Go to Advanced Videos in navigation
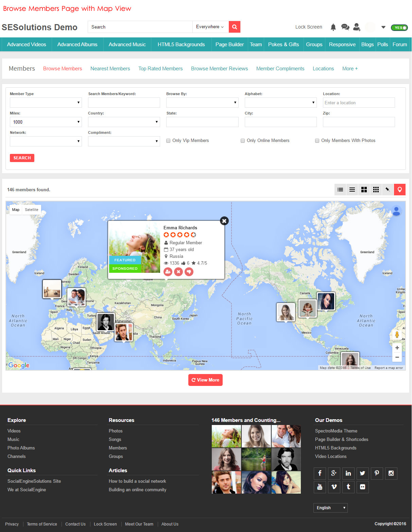 click(27, 45)
